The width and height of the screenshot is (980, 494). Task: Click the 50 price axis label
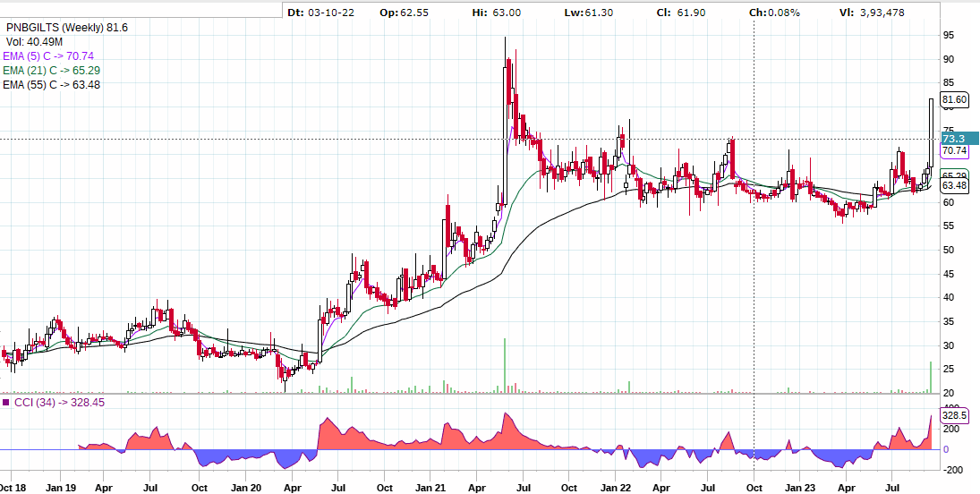948,250
